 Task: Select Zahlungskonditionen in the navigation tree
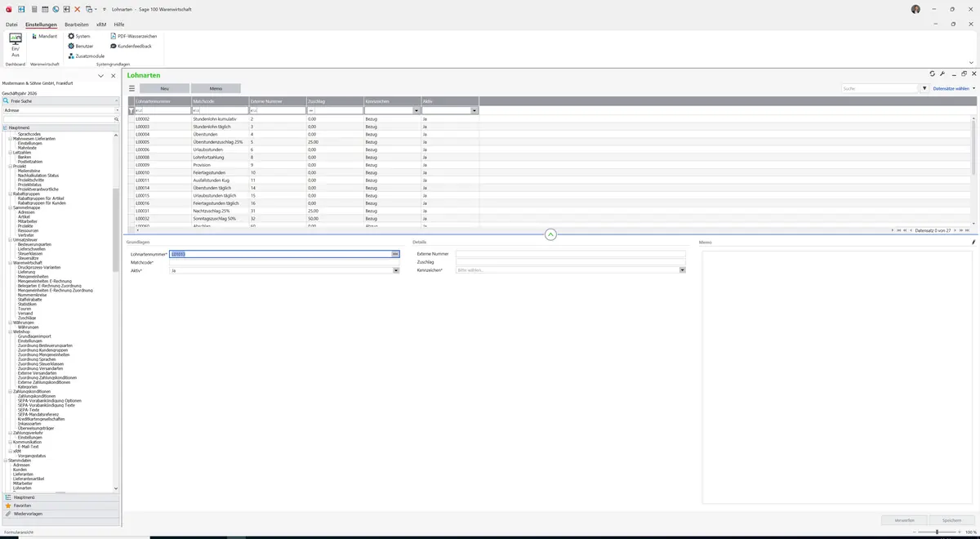coord(37,396)
